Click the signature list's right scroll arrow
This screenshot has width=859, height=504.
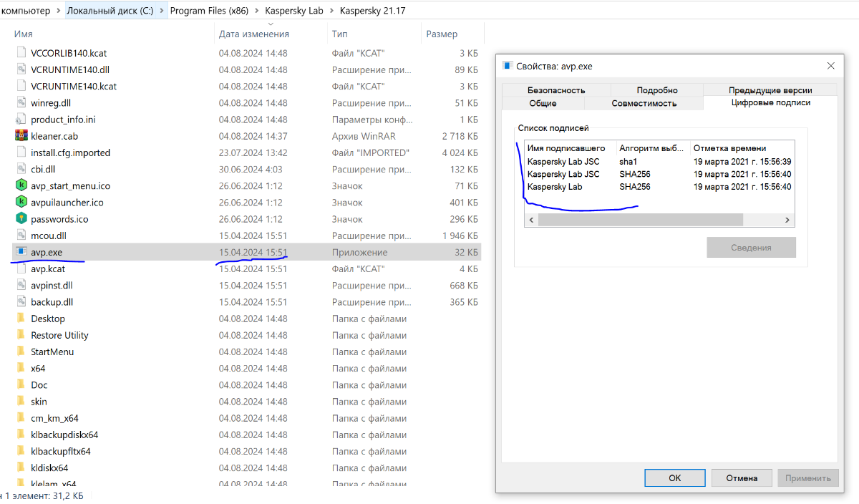tap(787, 220)
